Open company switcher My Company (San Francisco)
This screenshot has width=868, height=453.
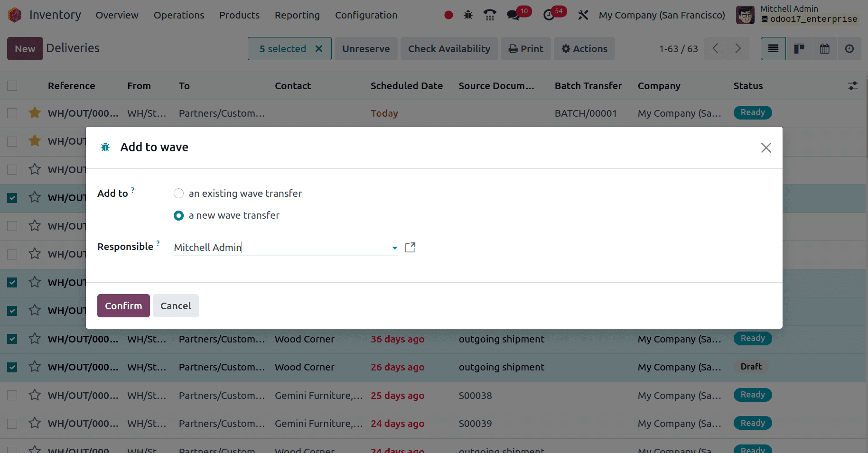(x=662, y=15)
